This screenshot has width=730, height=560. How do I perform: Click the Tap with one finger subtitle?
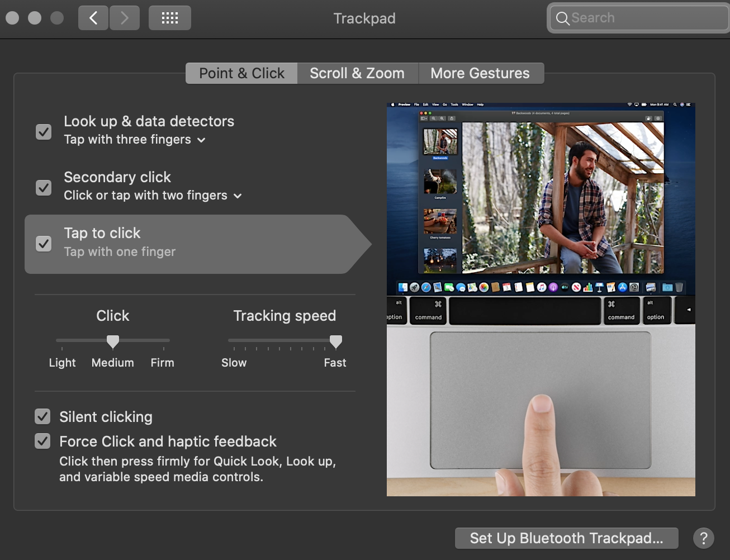pyautogui.click(x=120, y=252)
